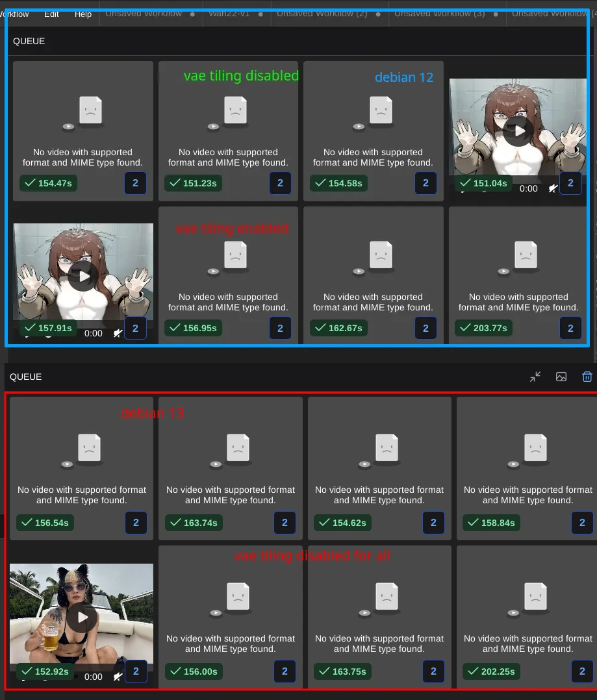Screen dimensions: 597x700
Task: Unmute the video on the 157.91s card
Action: [x=118, y=333]
